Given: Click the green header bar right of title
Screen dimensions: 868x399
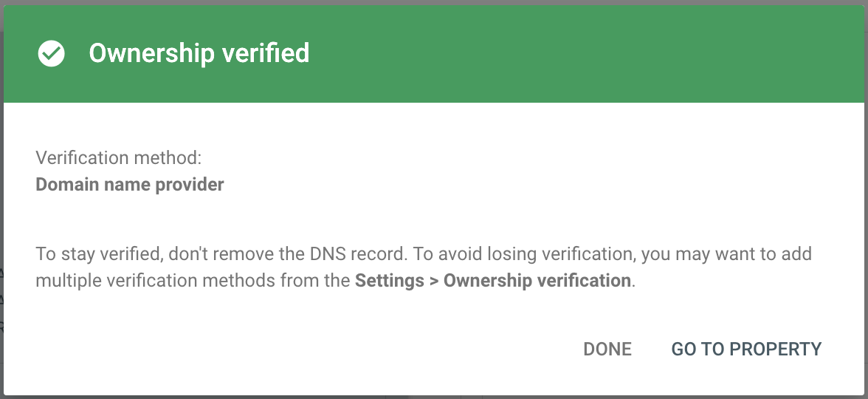Looking at the screenshot, I should point(590,53).
